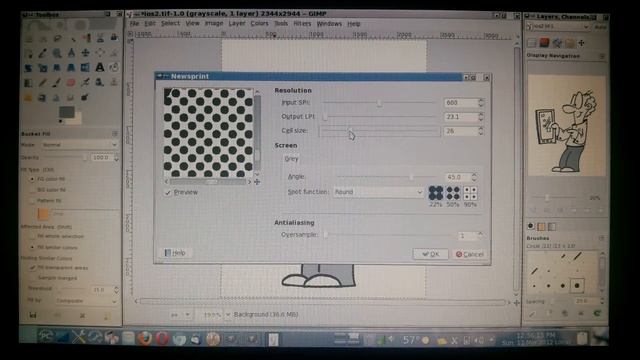The image size is (640, 360).
Task: Open the Colors menu
Action: 259,24
